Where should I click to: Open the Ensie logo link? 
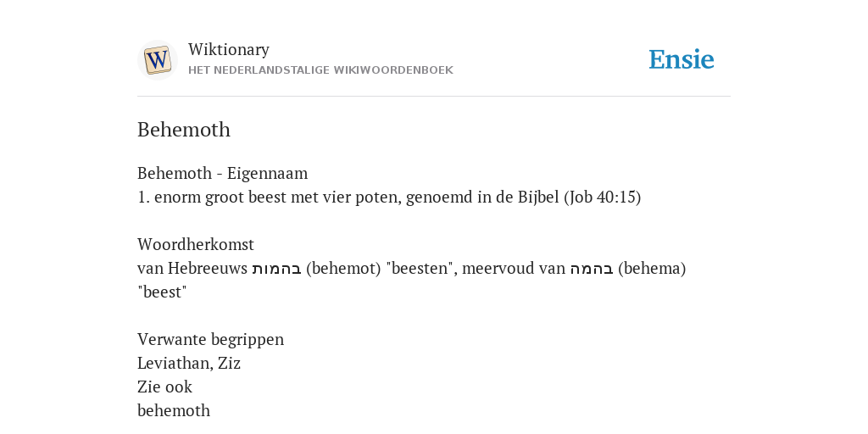[682, 59]
